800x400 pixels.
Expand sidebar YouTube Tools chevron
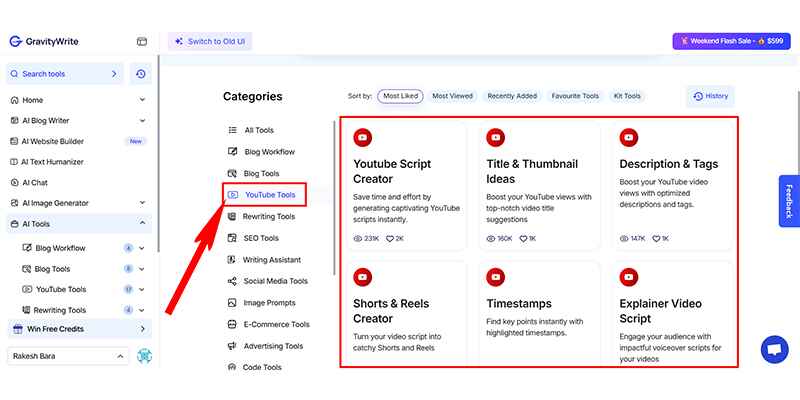[x=141, y=289]
